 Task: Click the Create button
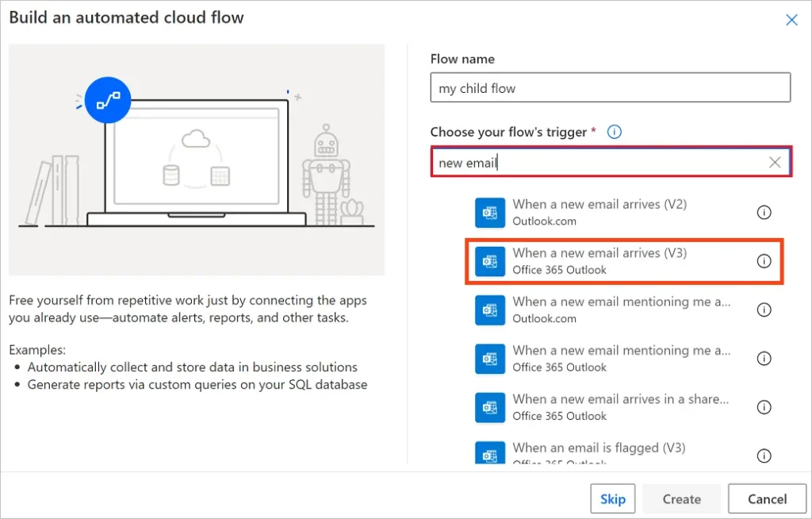coord(681,499)
